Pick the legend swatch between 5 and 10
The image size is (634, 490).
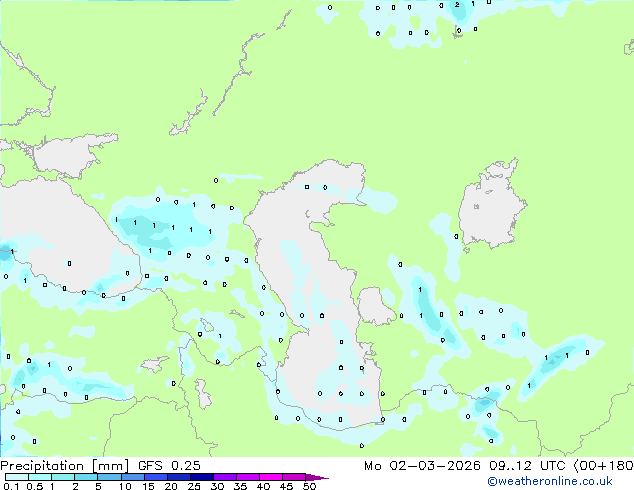(x=109, y=477)
